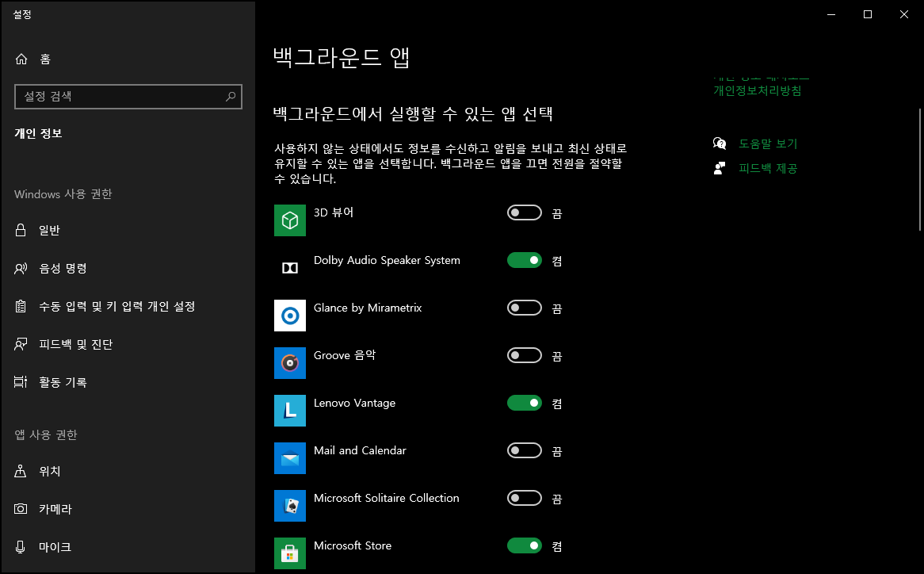Click the 음성 명령 speech icon
Screen dimensions: 924x574
pyautogui.click(x=21, y=269)
